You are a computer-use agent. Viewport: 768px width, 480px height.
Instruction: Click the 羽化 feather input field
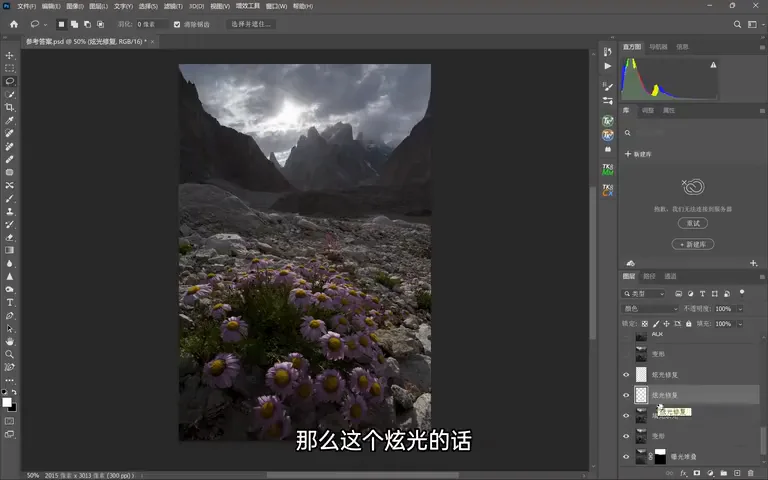(151, 24)
